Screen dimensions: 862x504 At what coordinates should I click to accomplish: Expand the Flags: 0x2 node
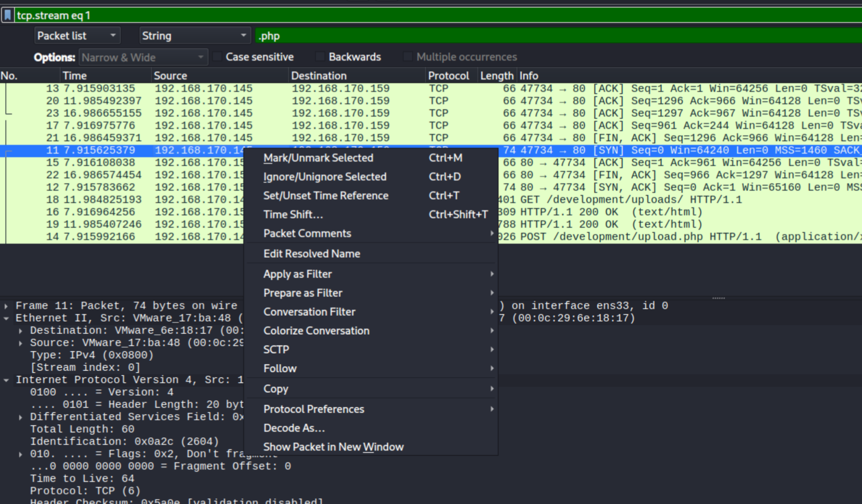[20, 454]
